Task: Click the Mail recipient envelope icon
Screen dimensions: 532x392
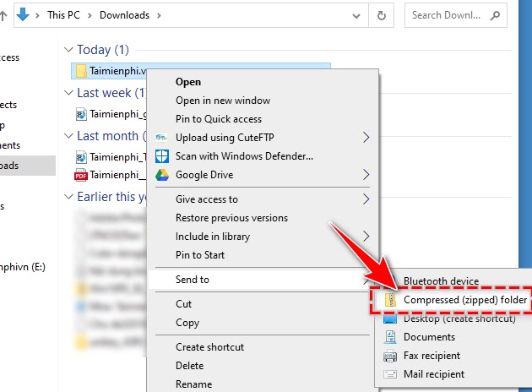Action: (389, 374)
